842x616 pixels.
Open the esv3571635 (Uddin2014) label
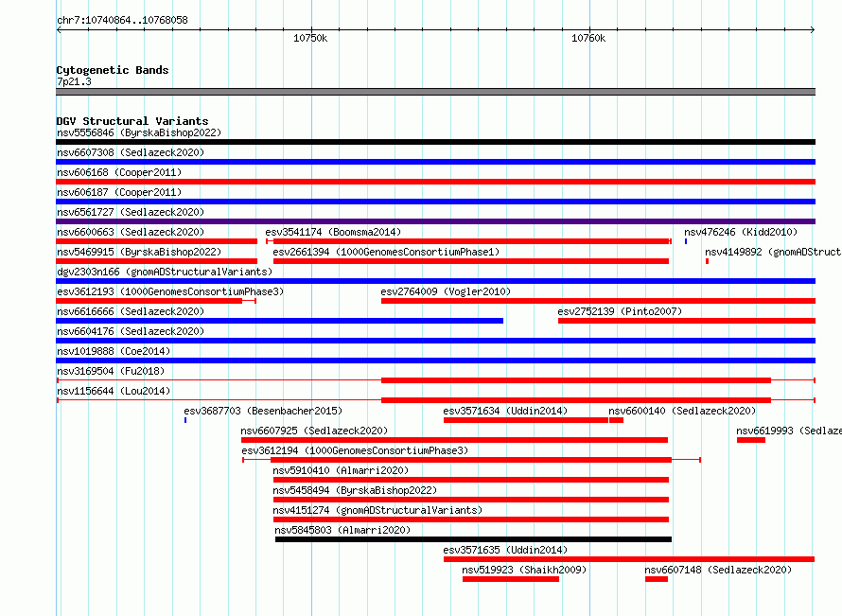point(505,550)
